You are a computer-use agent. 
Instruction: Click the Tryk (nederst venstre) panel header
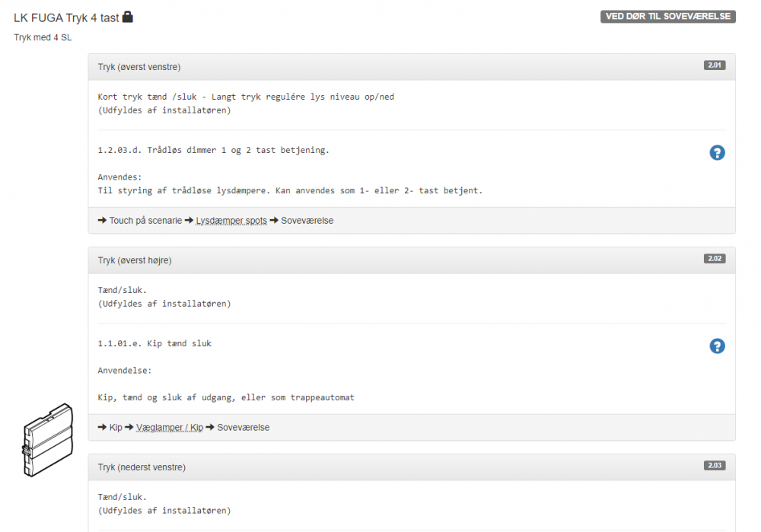(x=142, y=467)
